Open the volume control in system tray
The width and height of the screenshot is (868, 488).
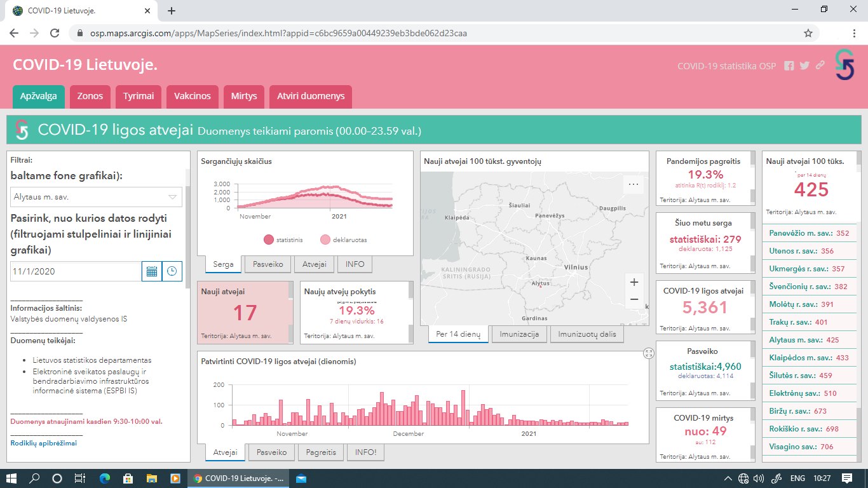click(758, 478)
